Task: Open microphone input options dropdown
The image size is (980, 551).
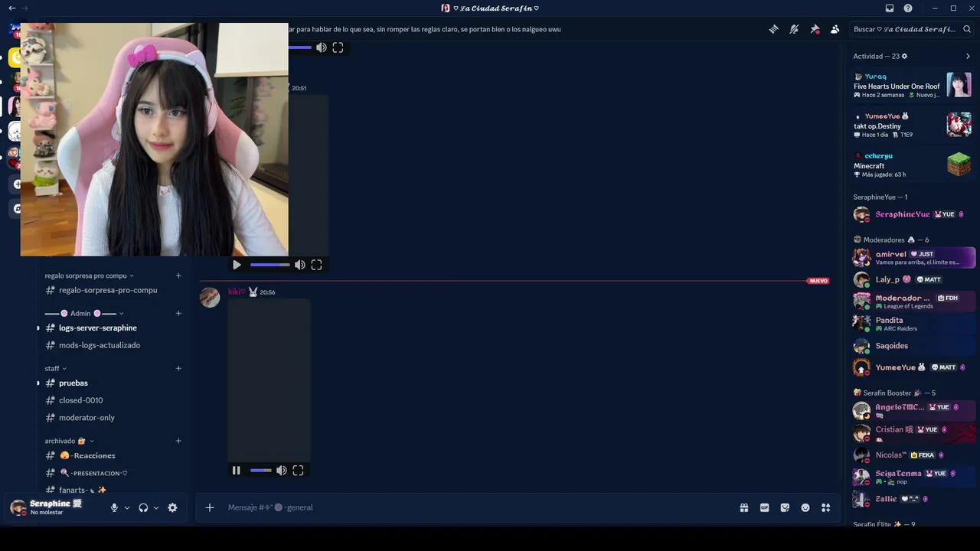Action: coord(127,507)
